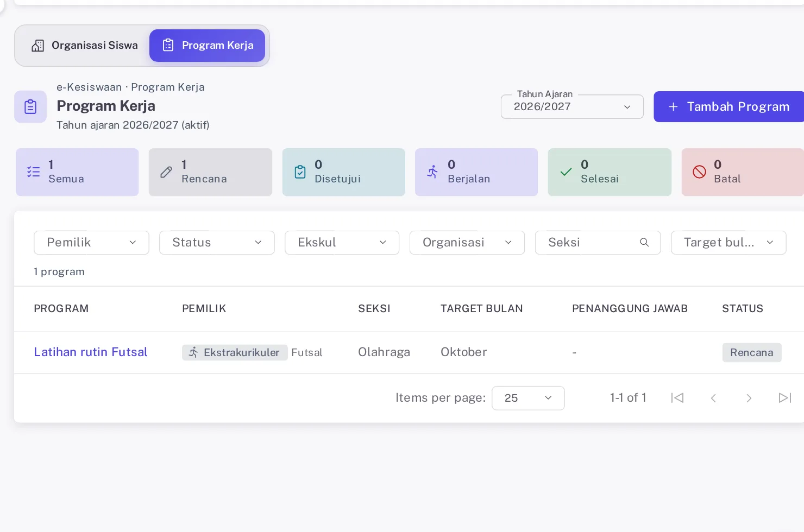Expand the Ekskul filter dropdown

342,243
